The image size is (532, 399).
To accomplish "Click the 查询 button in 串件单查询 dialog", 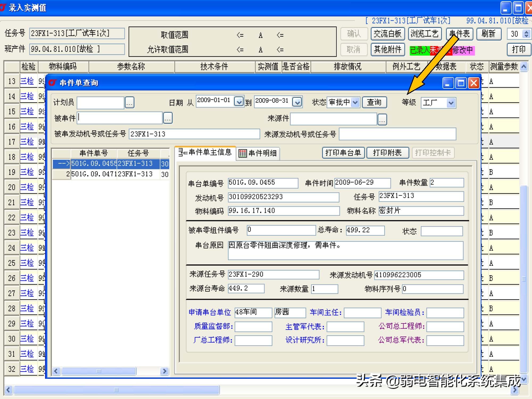I will (374, 102).
